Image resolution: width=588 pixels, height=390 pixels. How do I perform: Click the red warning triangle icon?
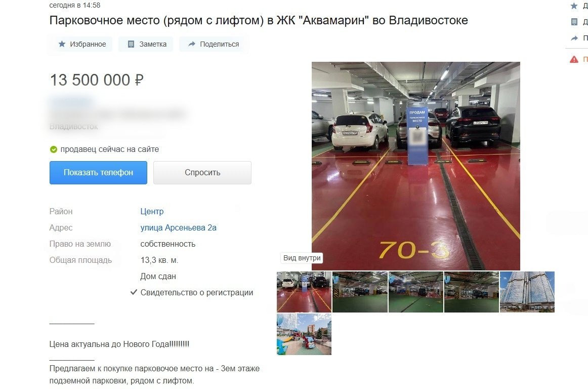click(574, 59)
